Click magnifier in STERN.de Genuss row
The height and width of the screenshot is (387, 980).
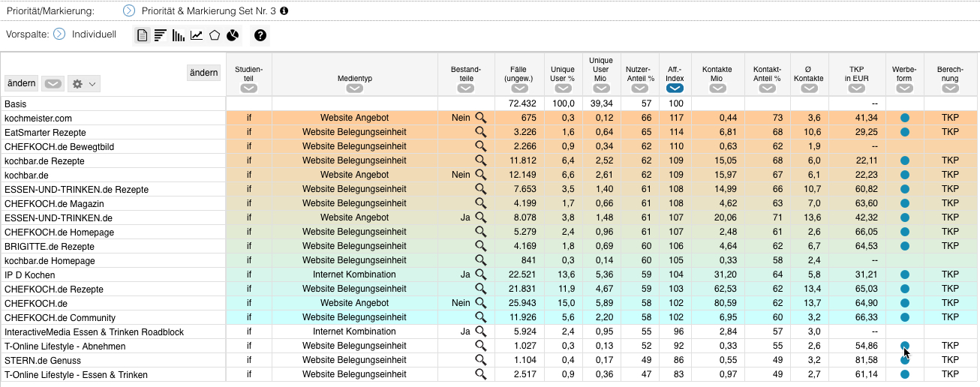click(x=480, y=360)
